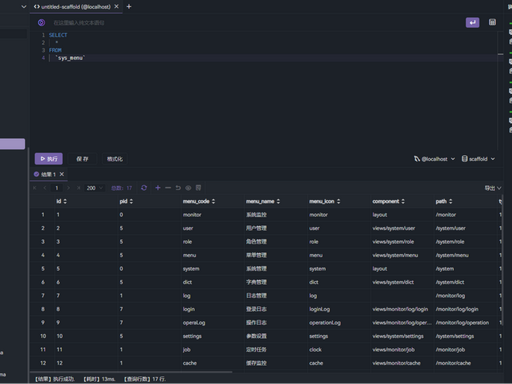Toggle sort on the id column

pyautogui.click(x=65, y=201)
